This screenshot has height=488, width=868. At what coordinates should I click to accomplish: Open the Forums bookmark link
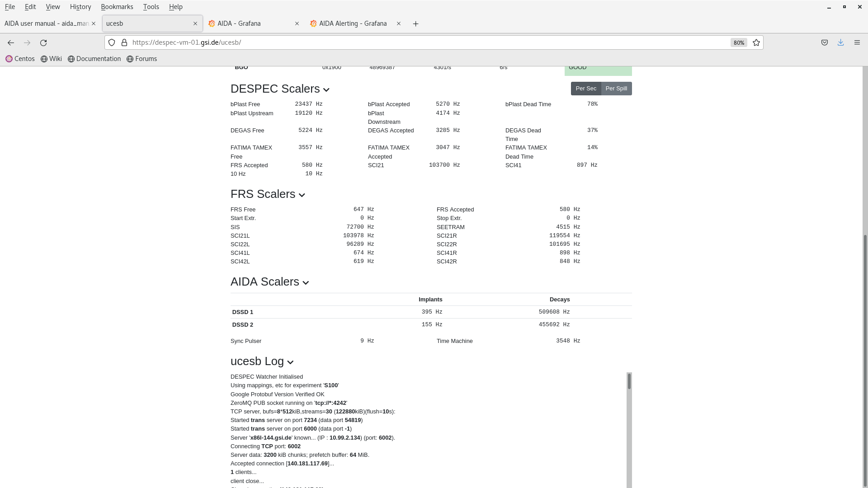pyautogui.click(x=142, y=58)
